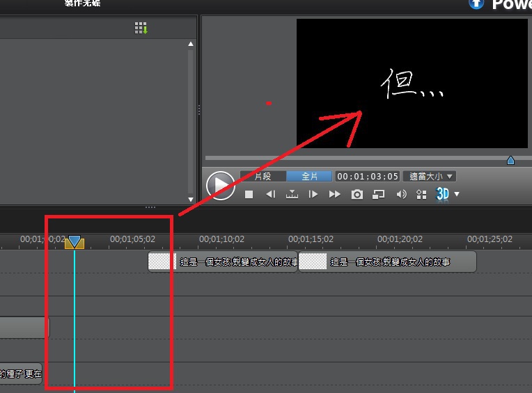Image resolution: width=532 pixels, height=393 pixels.
Task: Click the preview window showing 但...
Action: [412, 83]
